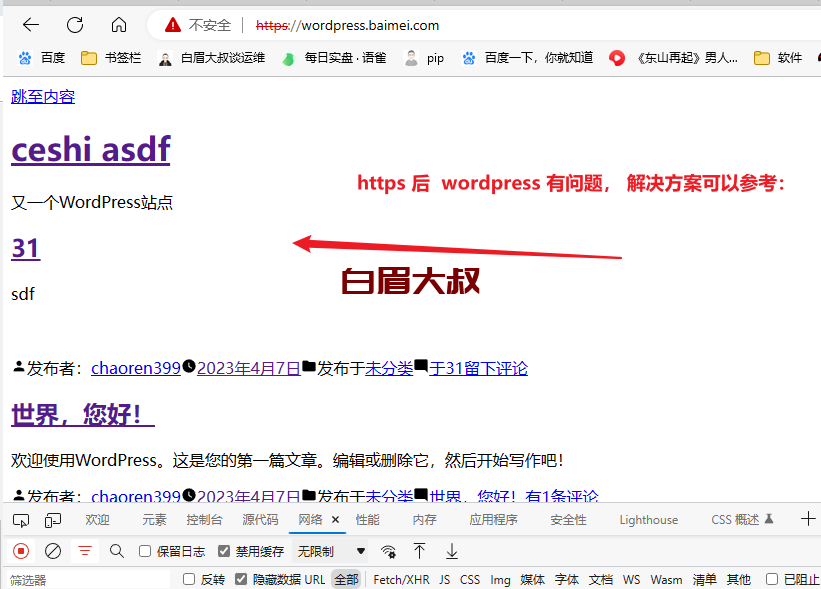Screen dimensions: 821x589
Task: Open the 每日实盘·语雀 bookmark
Action: click(334, 58)
